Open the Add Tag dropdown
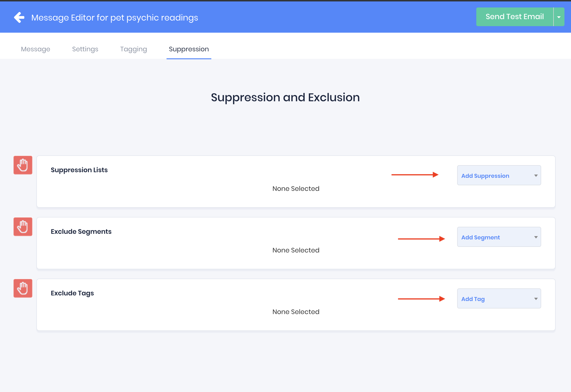 point(499,299)
